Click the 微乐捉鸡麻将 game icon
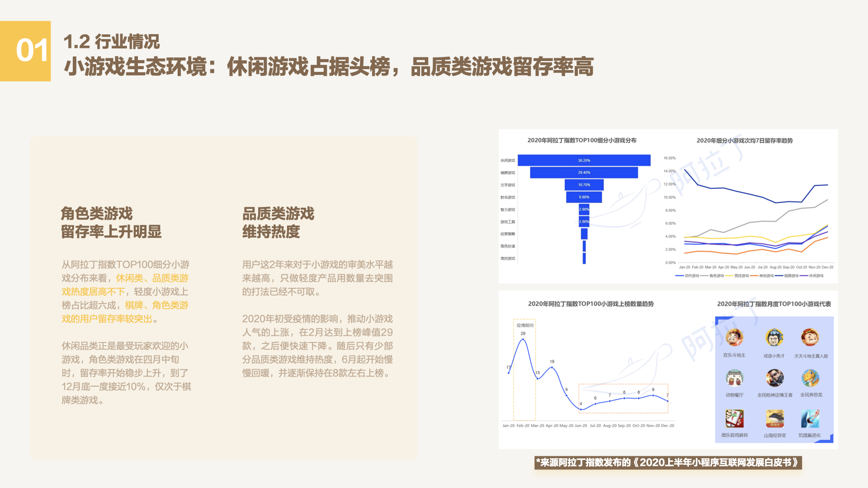Screen dimensions: 868x488 734,418
